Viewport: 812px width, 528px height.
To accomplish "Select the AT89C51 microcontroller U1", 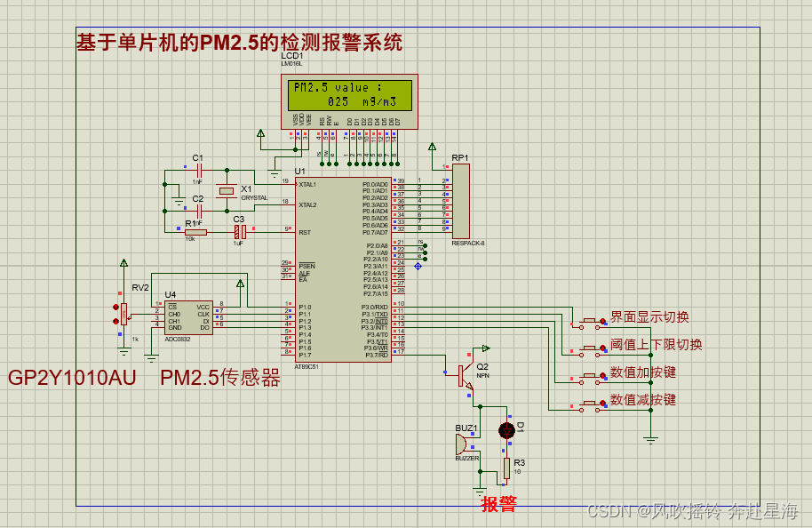I will click(346, 267).
